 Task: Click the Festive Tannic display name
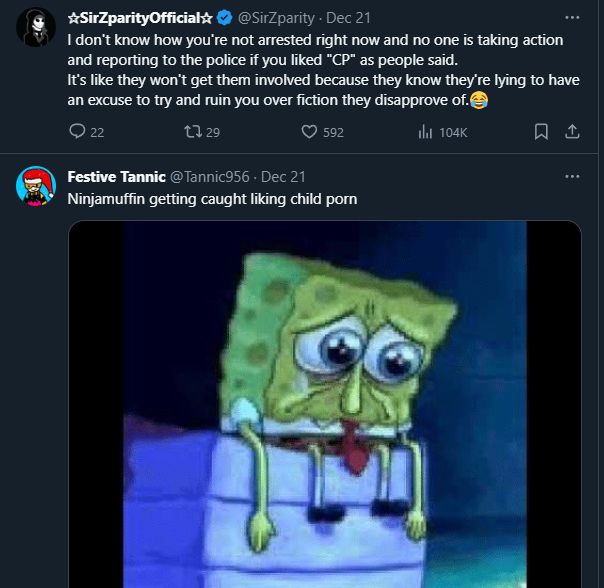point(111,177)
